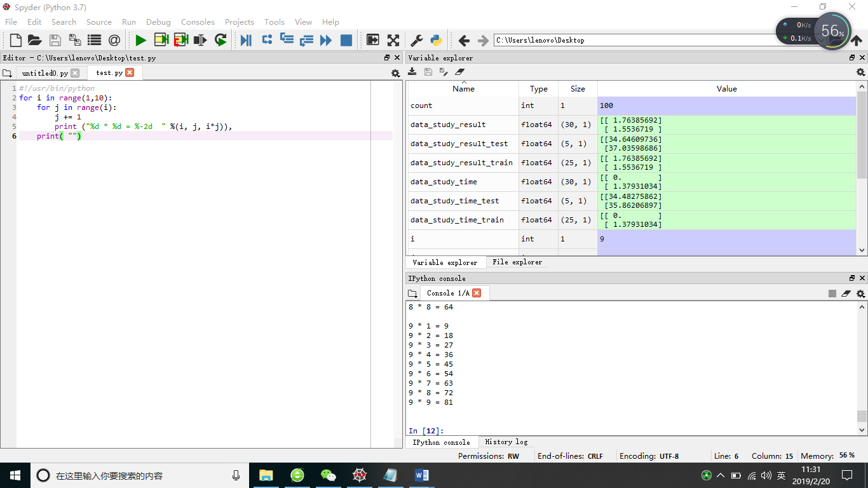Image resolution: width=868 pixels, height=488 pixels.
Task: Remove all variables with the eraser icon
Action: 460,72
